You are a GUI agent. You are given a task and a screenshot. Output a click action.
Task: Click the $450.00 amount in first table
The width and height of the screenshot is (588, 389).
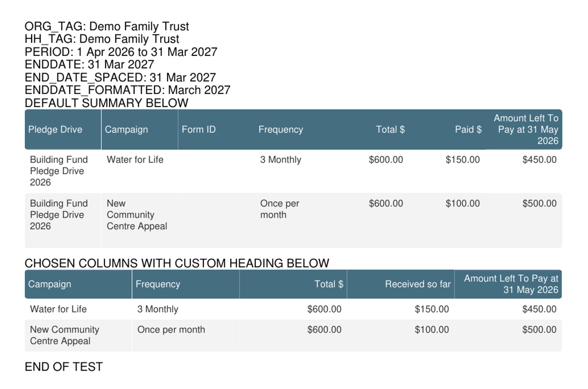click(539, 160)
